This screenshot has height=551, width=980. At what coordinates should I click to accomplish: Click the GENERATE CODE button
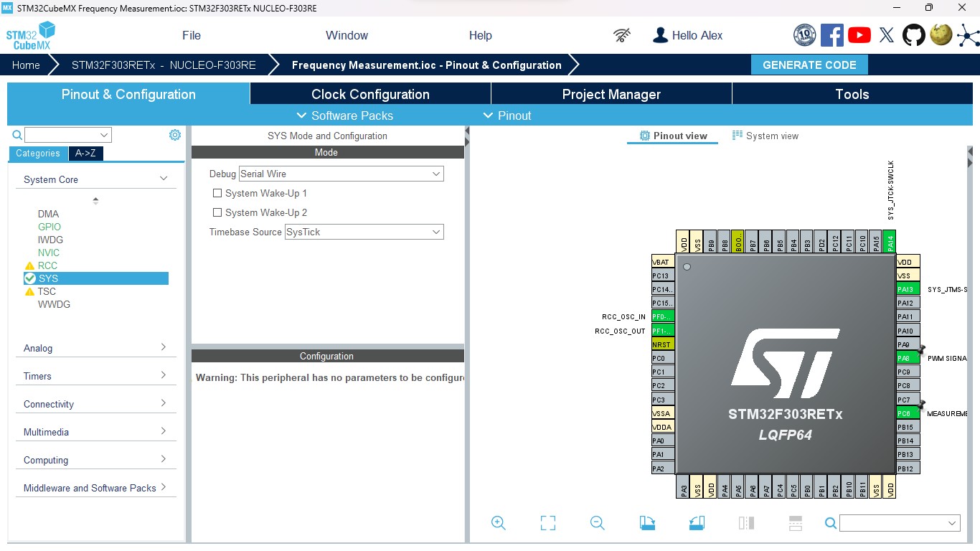[x=809, y=65]
